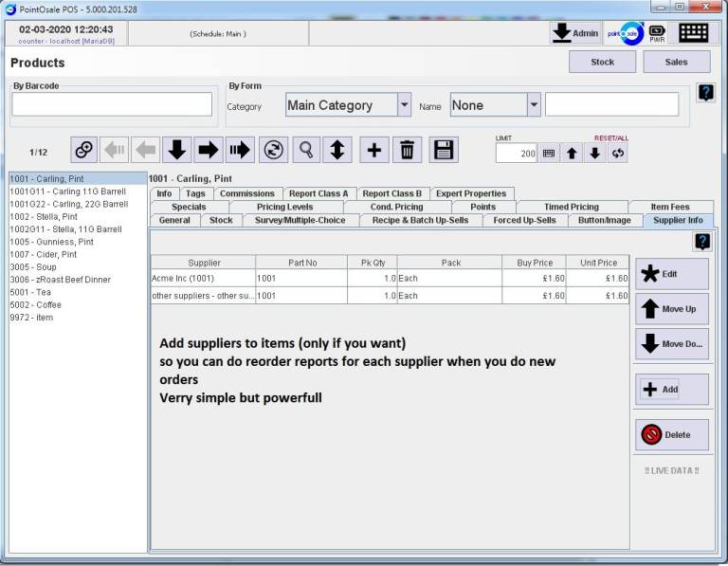Click the refresh products icon
This screenshot has width=728, height=566.
pyautogui.click(x=273, y=150)
